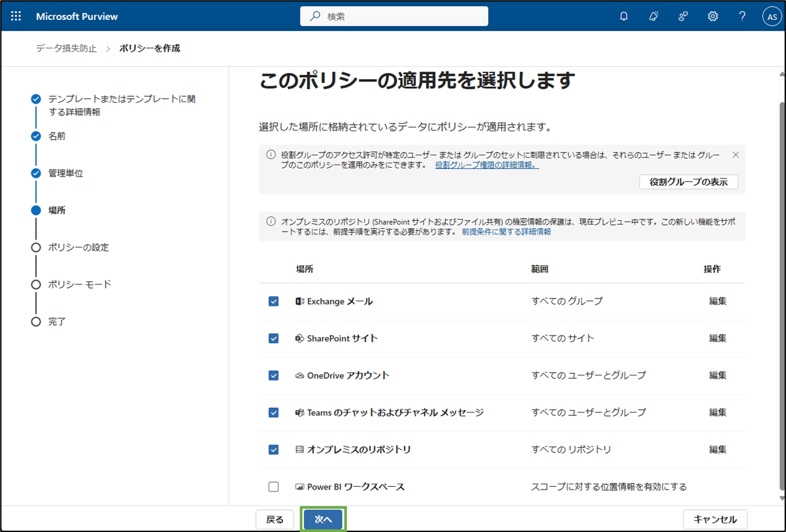Screen dimensions: 786x532
Task: Uncheck the SharePoint サイト checkbox
Action: (x=273, y=338)
